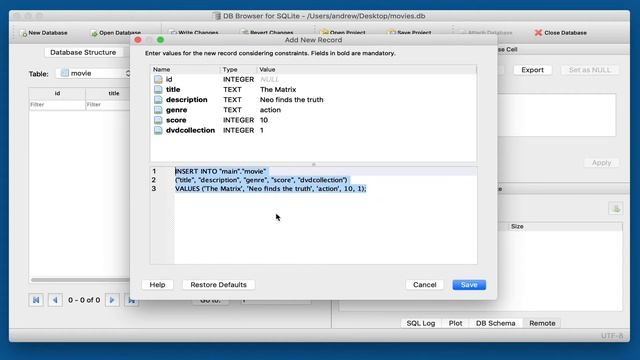Switch to the SQL Log tab
Viewport: 640px width, 360px height.
coord(420,323)
